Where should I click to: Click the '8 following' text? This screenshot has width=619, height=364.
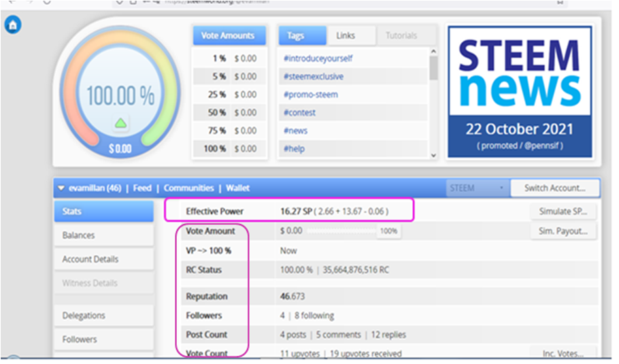[314, 316]
